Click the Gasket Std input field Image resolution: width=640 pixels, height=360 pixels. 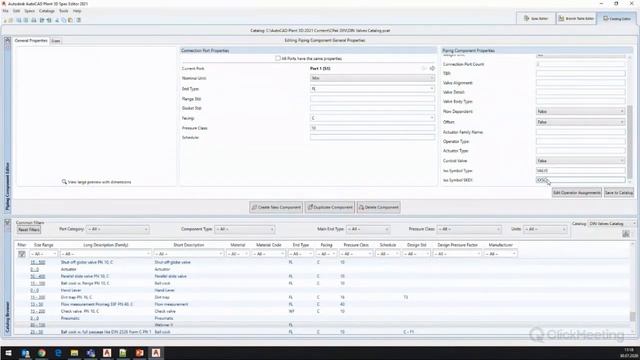pos(372,108)
